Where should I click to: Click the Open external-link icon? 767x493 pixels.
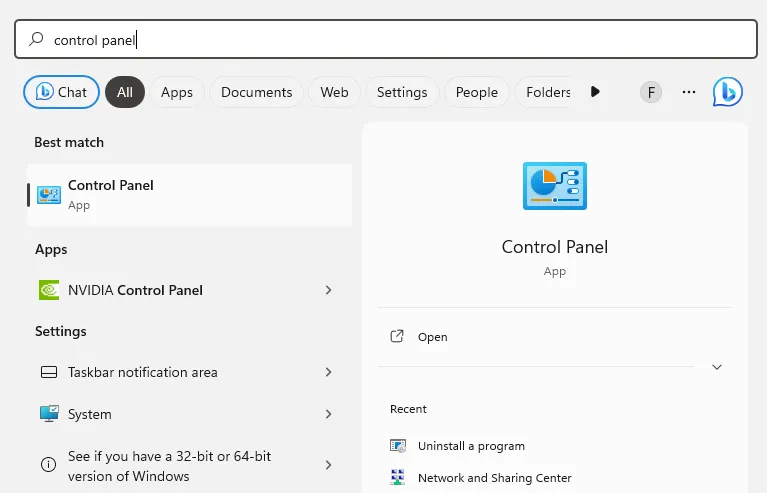(x=397, y=336)
